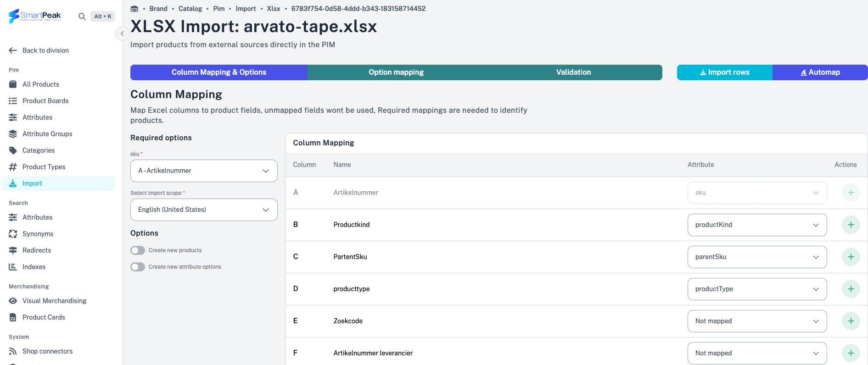This screenshot has width=868, height=365.
Task: Toggle Create new attribute options switch
Action: [138, 267]
